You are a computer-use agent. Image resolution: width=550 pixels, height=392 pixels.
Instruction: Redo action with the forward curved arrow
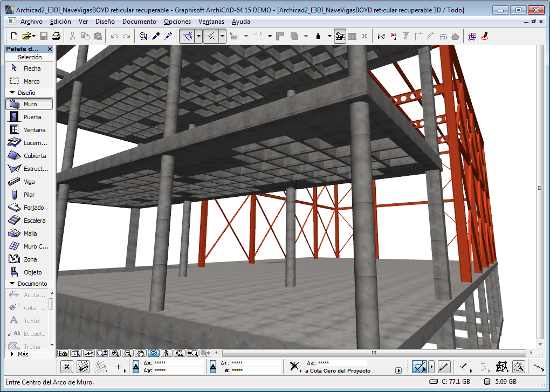[x=127, y=36]
